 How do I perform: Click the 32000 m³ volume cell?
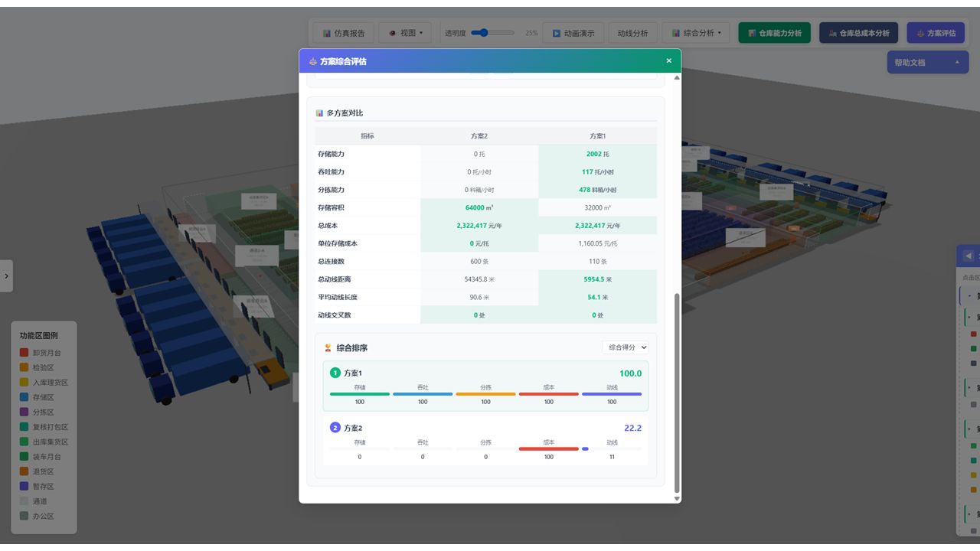click(598, 207)
